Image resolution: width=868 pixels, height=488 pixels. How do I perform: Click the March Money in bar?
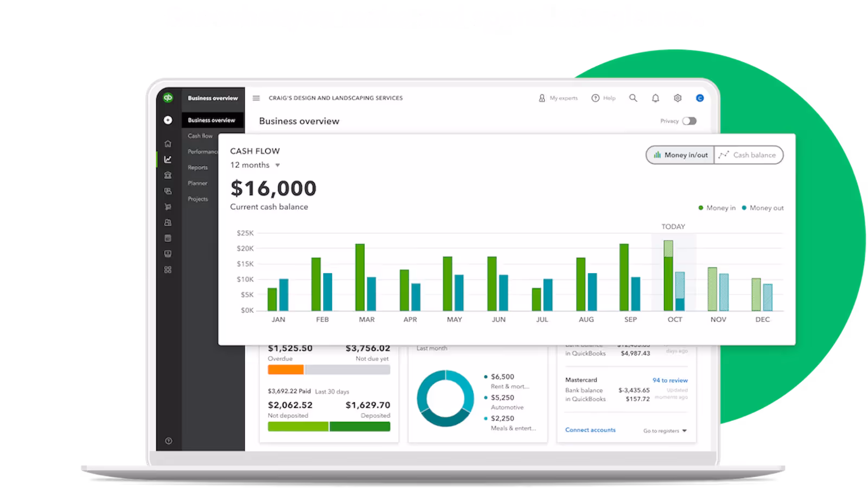360,277
